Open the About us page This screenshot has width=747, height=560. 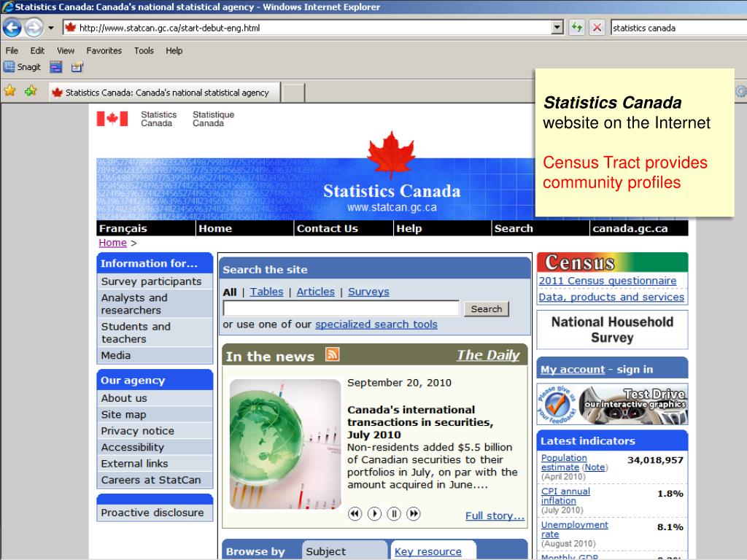(124, 398)
